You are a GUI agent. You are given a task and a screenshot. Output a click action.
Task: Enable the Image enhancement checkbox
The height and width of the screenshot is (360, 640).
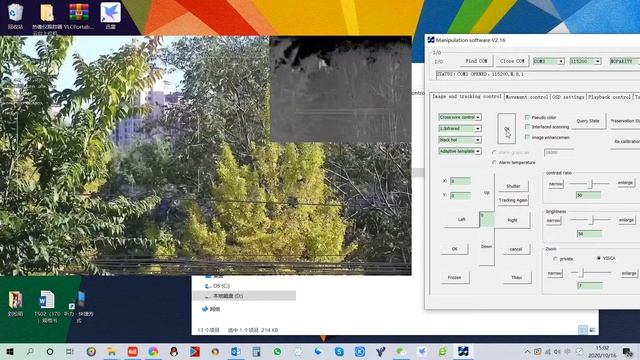pos(527,137)
